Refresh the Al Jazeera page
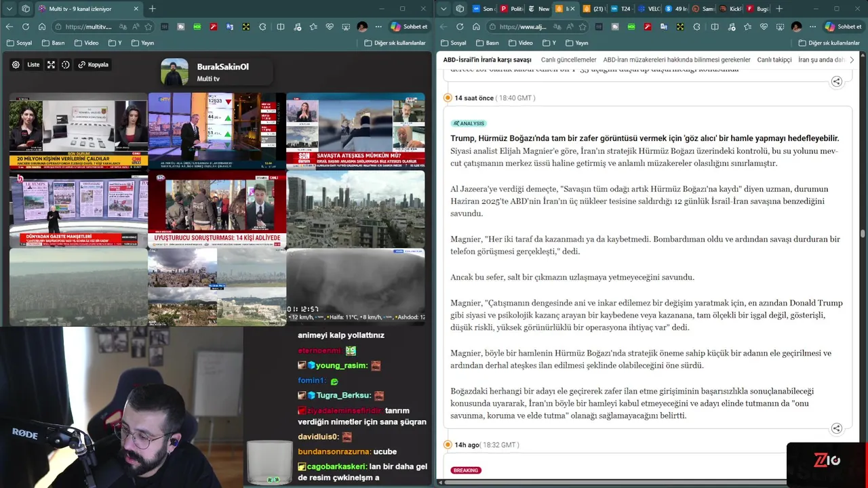 [460, 26]
